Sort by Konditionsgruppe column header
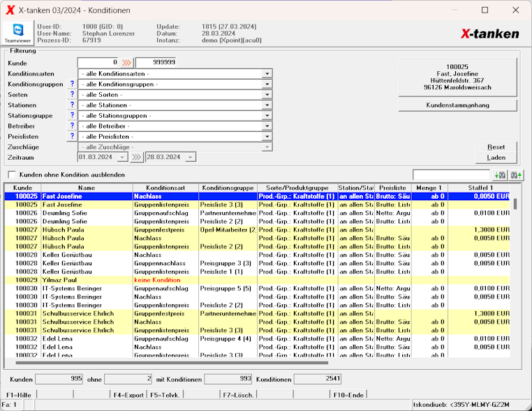Viewport: 532px width, 411px height. pos(228,188)
